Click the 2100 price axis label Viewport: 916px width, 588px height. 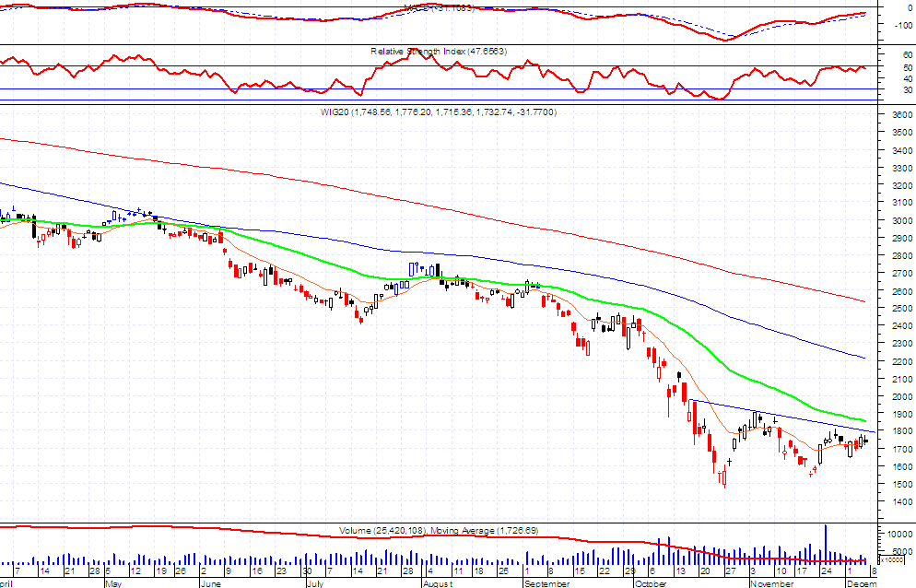click(902, 379)
